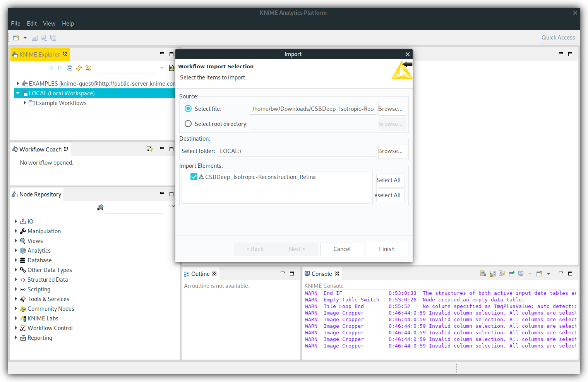Click the New wizard toolbar icon

(16, 38)
